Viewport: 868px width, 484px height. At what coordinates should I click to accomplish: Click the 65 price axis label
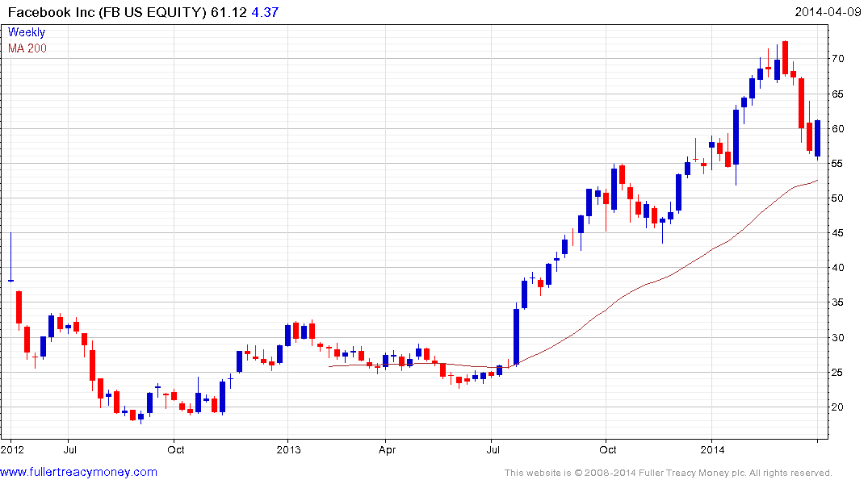837,94
